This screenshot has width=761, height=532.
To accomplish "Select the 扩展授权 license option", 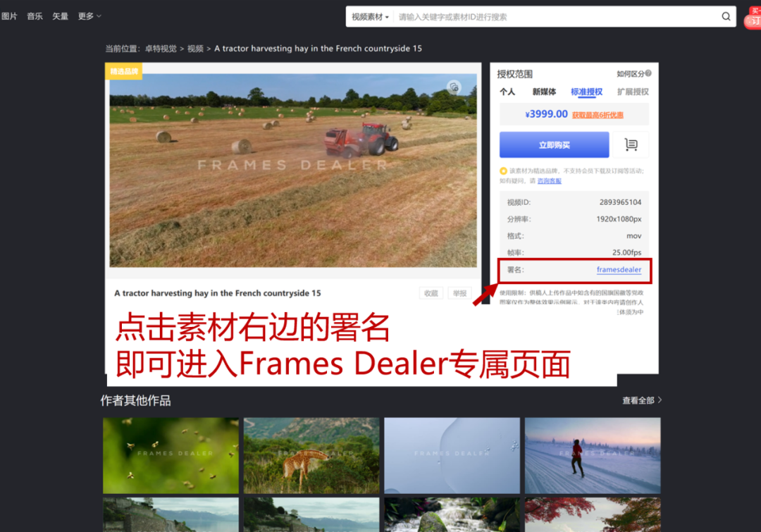I will (x=633, y=92).
